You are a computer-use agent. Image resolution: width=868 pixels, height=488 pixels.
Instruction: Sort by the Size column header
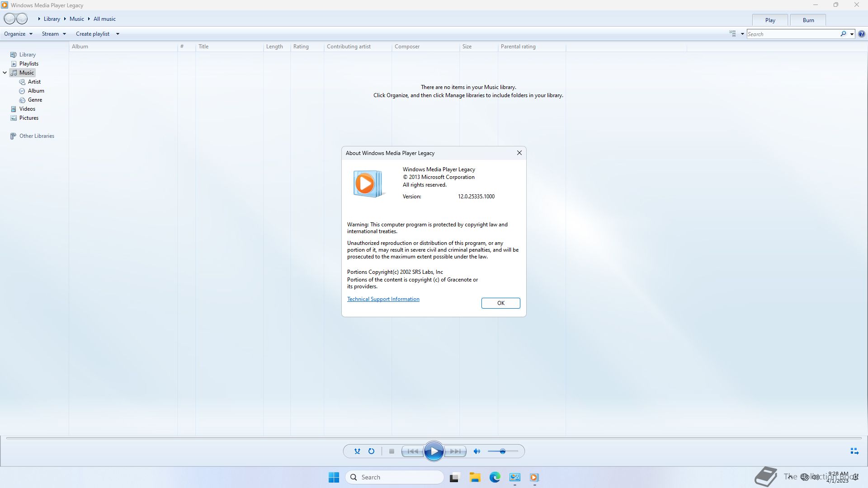tap(478, 47)
